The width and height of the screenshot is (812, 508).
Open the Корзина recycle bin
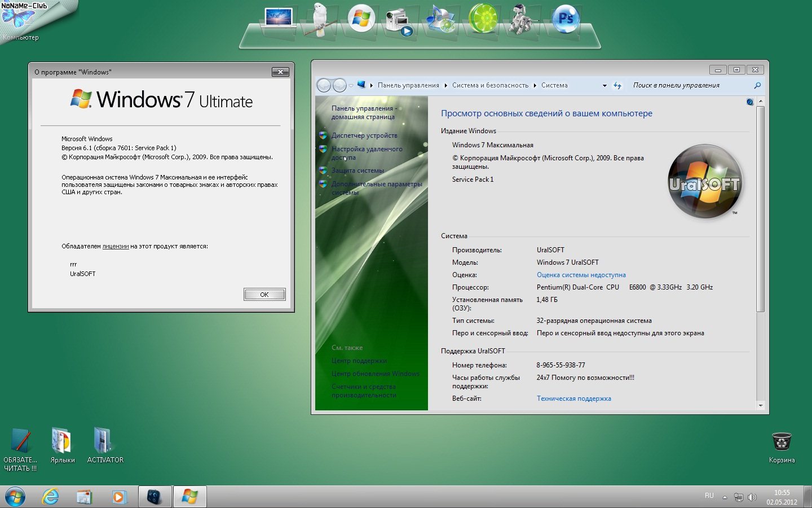pyautogui.click(x=782, y=442)
